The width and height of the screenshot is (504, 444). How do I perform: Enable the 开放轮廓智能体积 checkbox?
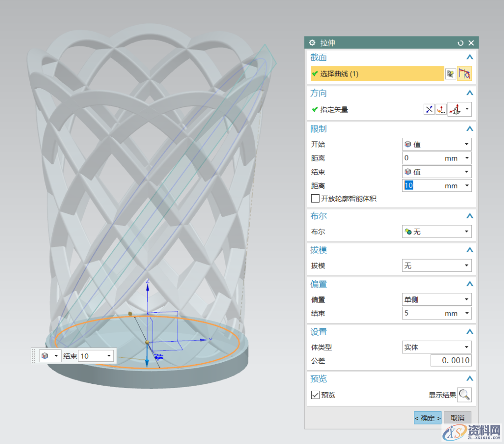(315, 198)
